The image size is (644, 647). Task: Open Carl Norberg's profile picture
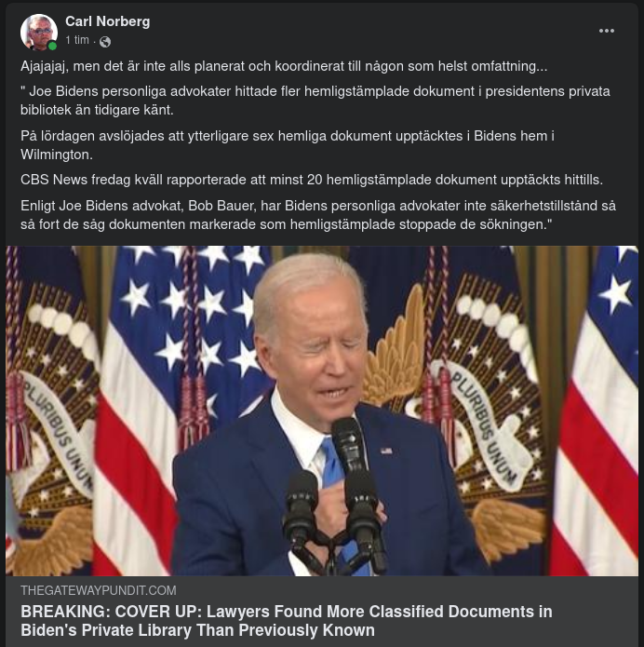click(39, 33)
